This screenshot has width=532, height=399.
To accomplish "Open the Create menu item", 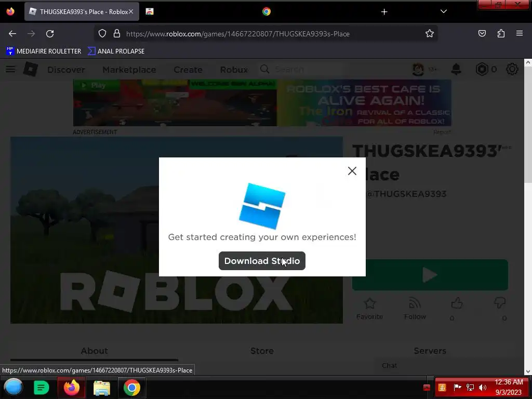I will tap(188, 70).
